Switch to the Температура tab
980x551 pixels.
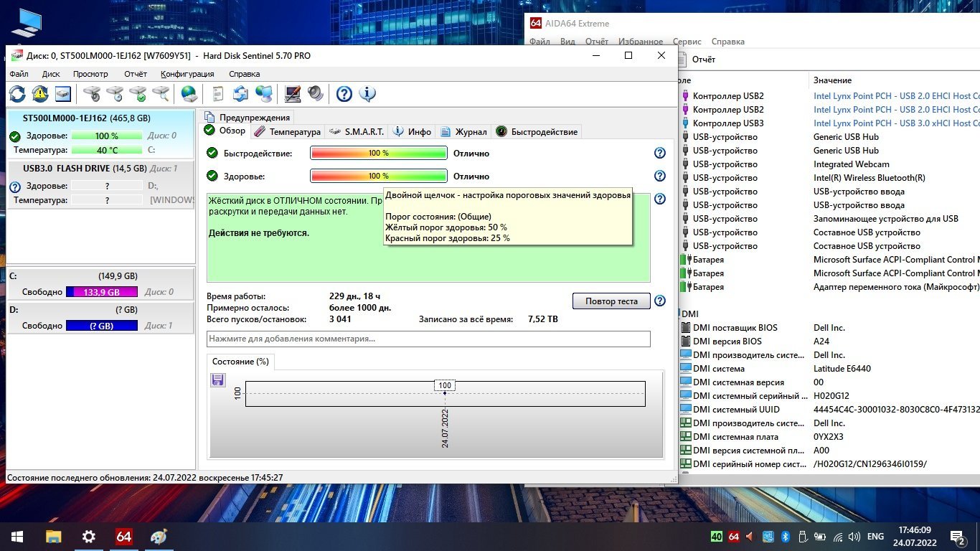point(288,131)
